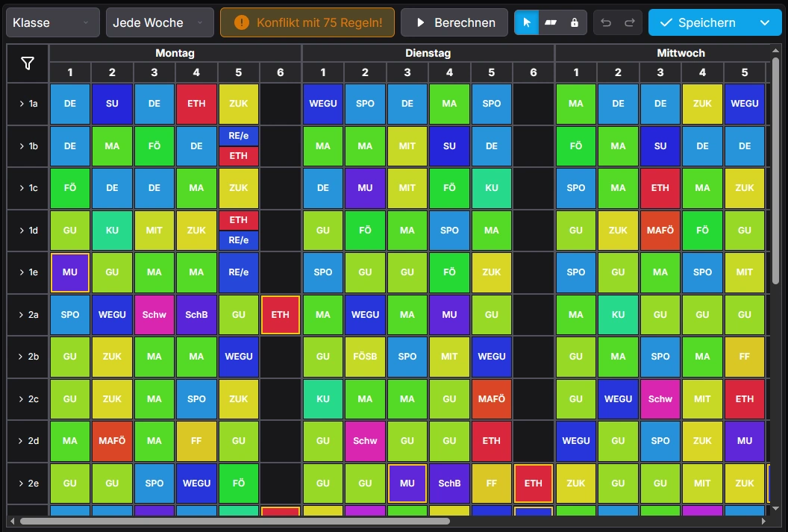Select the red ETH lesson of 1a Monday
788x532 pixels.
pos(196,104)
